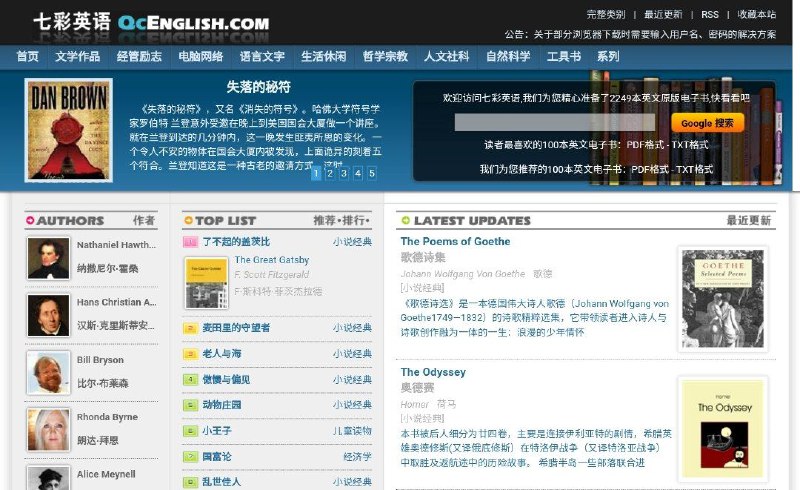Click the search input field
The height and width of the screenshot is (490, 800).
click(x=555, y=122)
